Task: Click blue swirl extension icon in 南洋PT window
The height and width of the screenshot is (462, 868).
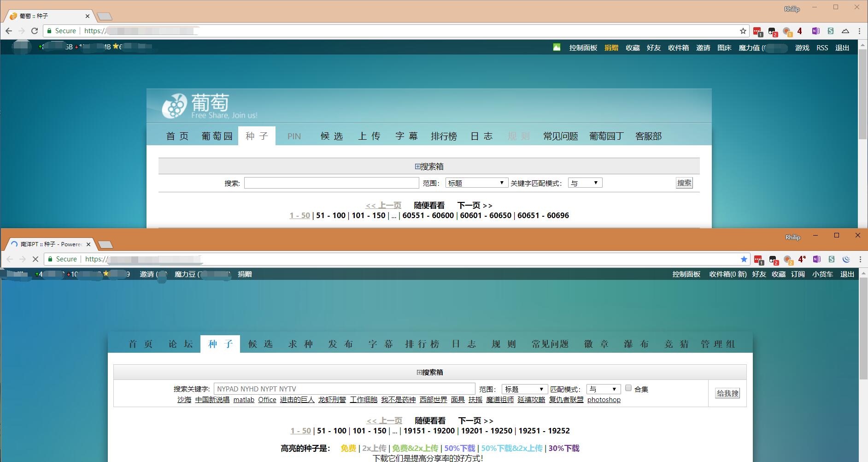Action: click(x=846, y=259)
